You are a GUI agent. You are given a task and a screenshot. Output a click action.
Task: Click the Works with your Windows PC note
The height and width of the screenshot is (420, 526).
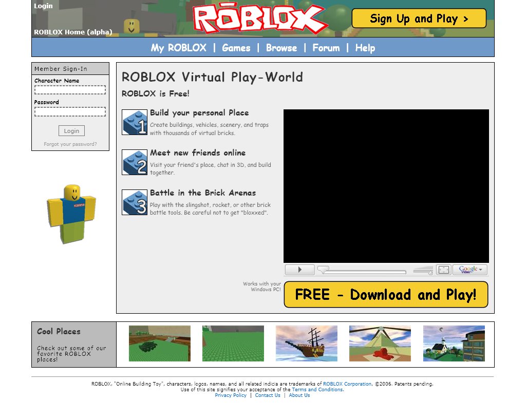[x=262, y=287]
